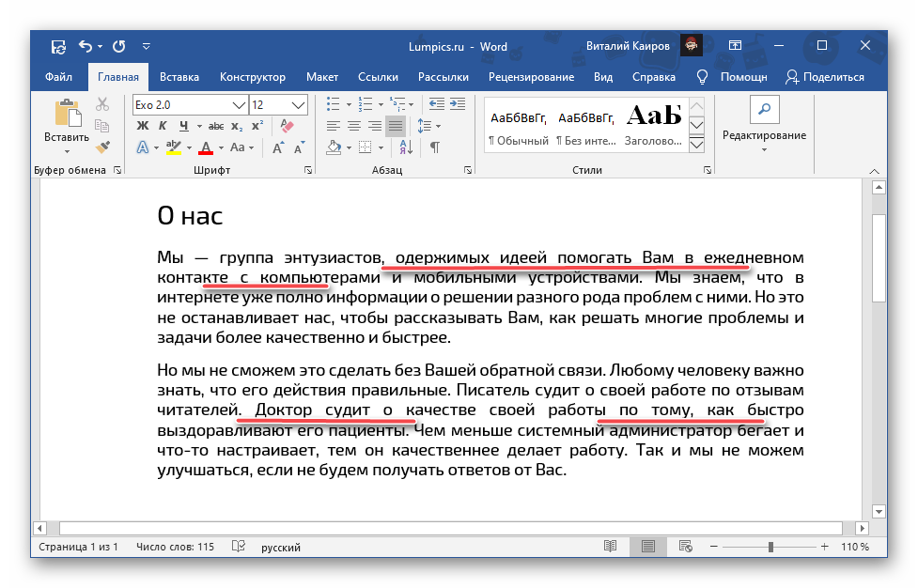
Task: Click the zoom slider handle in the status bar
Action: click(770, 547)
